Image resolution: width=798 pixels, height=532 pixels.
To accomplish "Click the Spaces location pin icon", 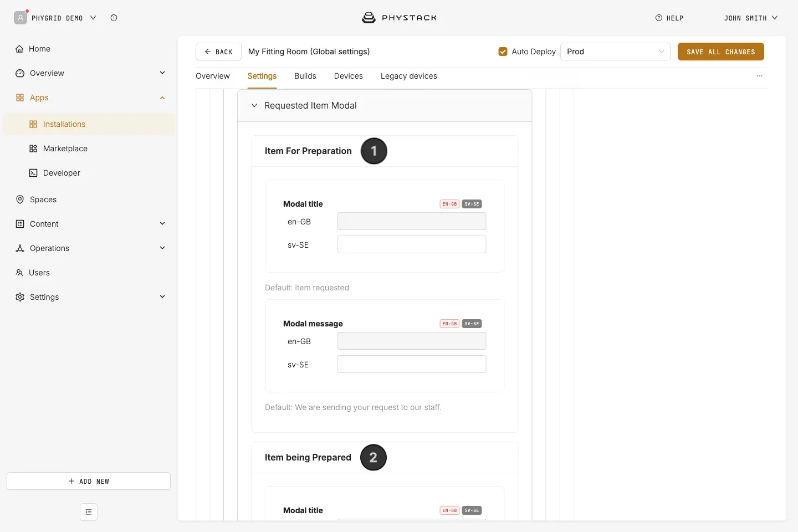I will pyautogui.click(x=20, y=199).
